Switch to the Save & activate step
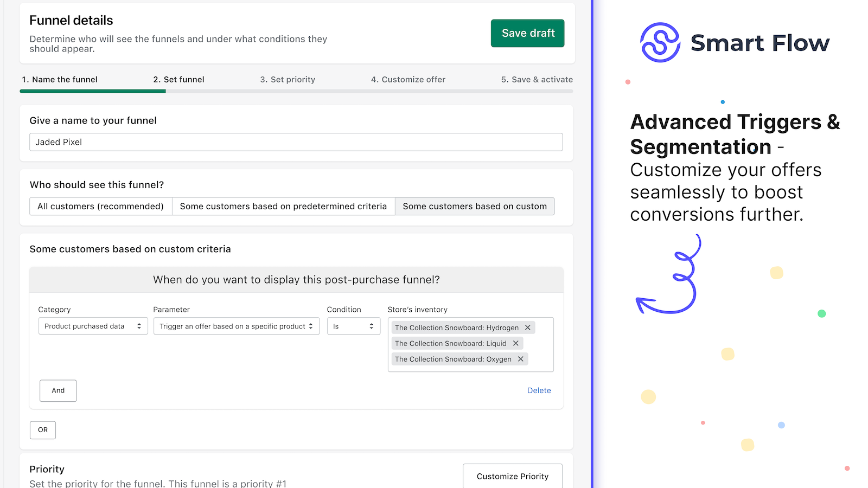 [537, 79]
